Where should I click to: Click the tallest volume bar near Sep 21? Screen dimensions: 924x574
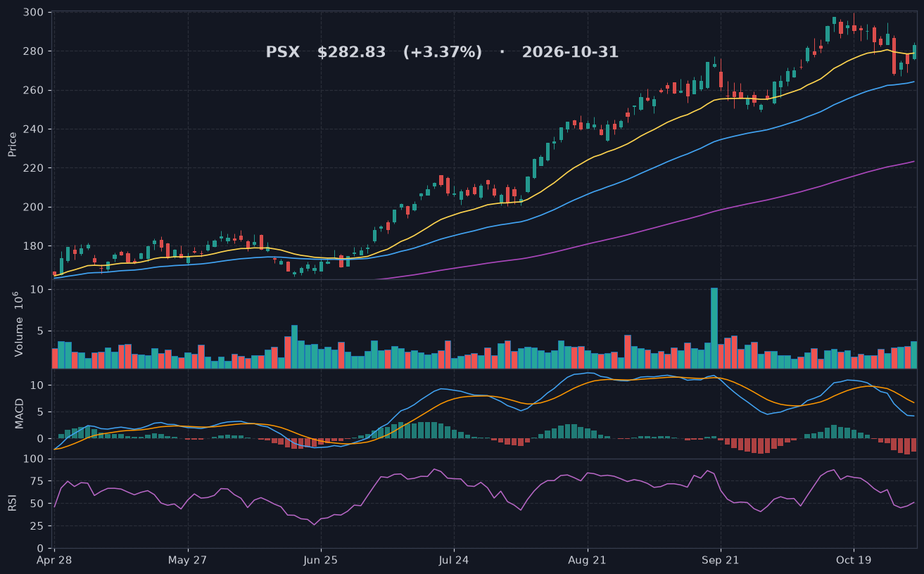714,328
